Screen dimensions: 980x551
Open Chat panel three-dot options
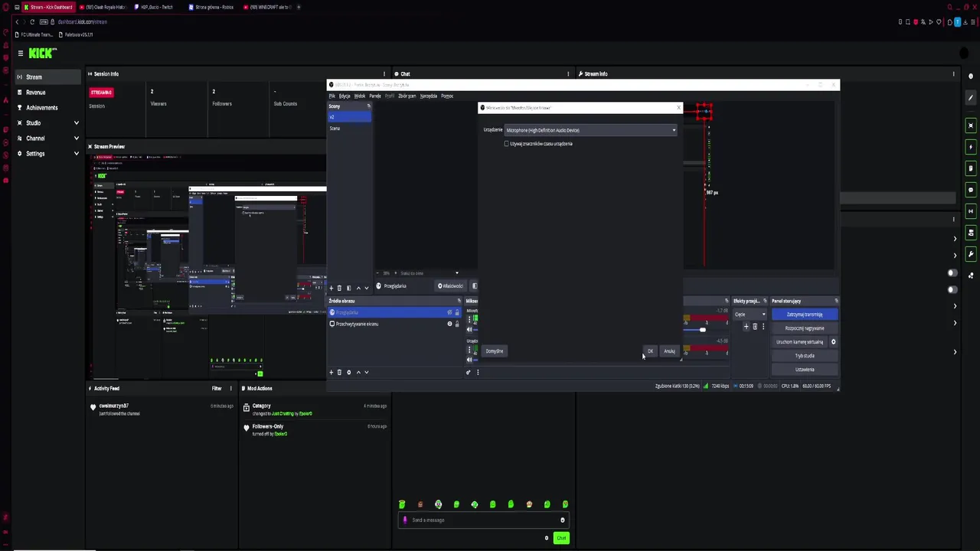(x=568, y=74)
